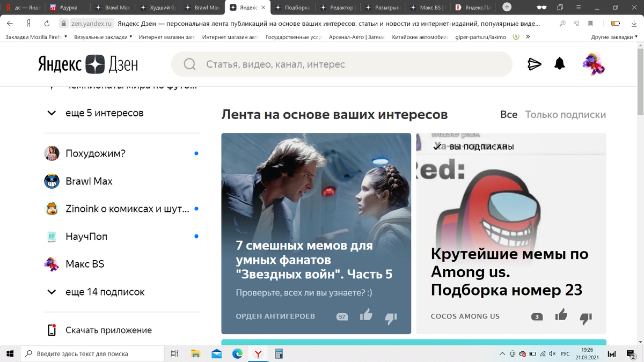Image resolution: width=644 pixels, height=362 pixels.
Task: Open Microsoft Edge from the taskbar
Action: coord(237,353)
